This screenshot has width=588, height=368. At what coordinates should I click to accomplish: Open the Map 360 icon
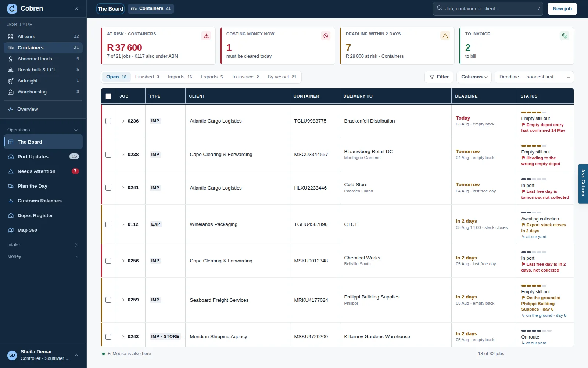[x=11, y=230]
